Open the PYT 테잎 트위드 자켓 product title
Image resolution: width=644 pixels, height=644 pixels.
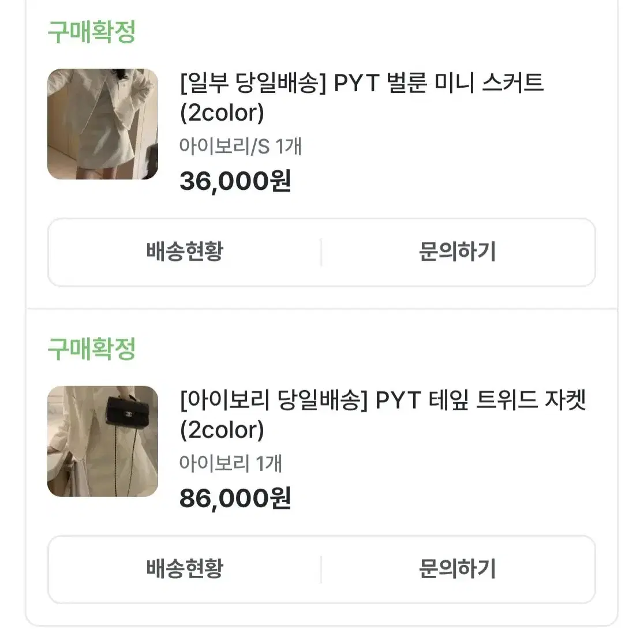pyautogui.click(x=383, y=415)
